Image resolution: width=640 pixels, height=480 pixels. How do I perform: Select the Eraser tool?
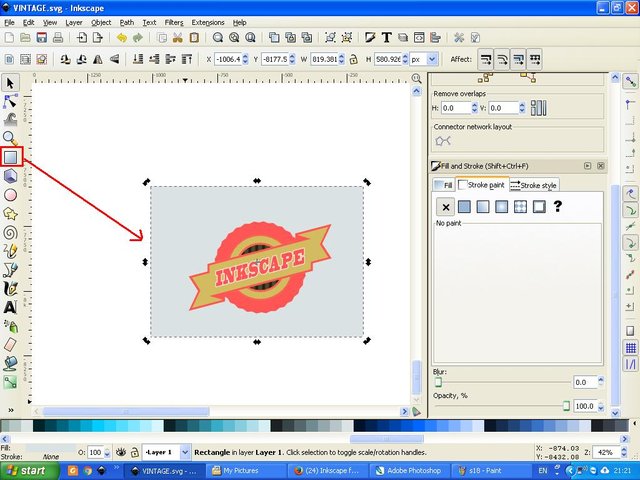[x=10, y=345]
